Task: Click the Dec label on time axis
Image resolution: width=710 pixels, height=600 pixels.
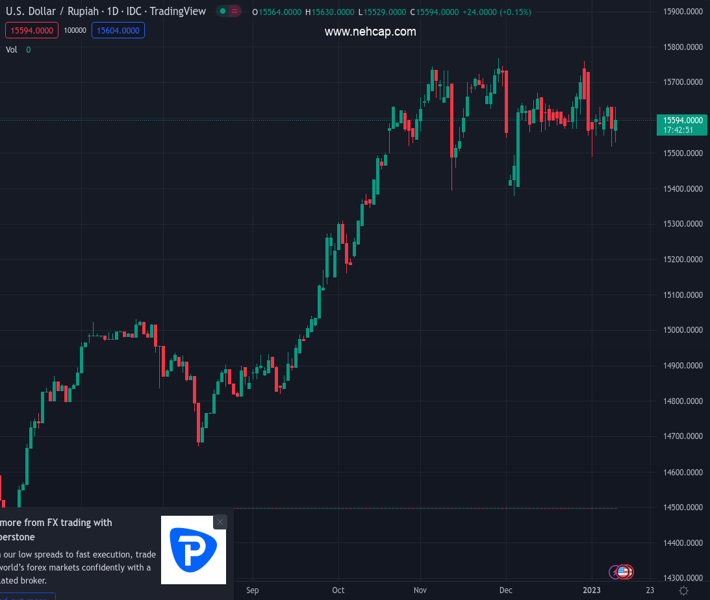Action: click(506, 590)
